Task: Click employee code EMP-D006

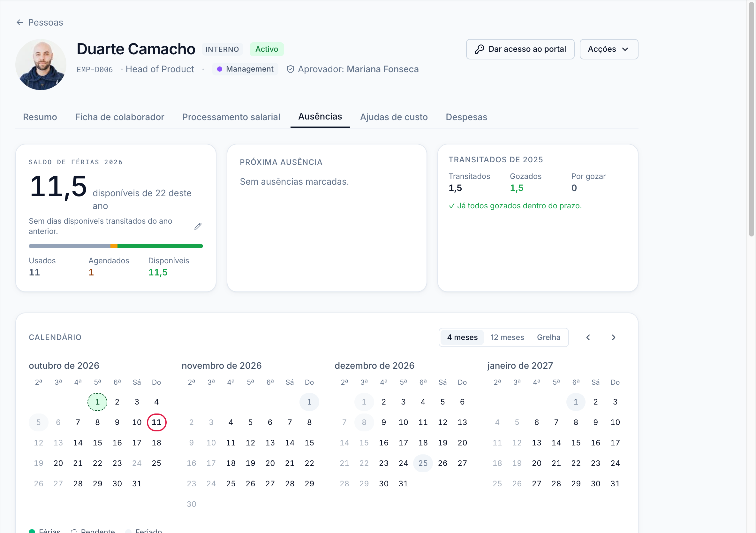Action: click(94, 70)
